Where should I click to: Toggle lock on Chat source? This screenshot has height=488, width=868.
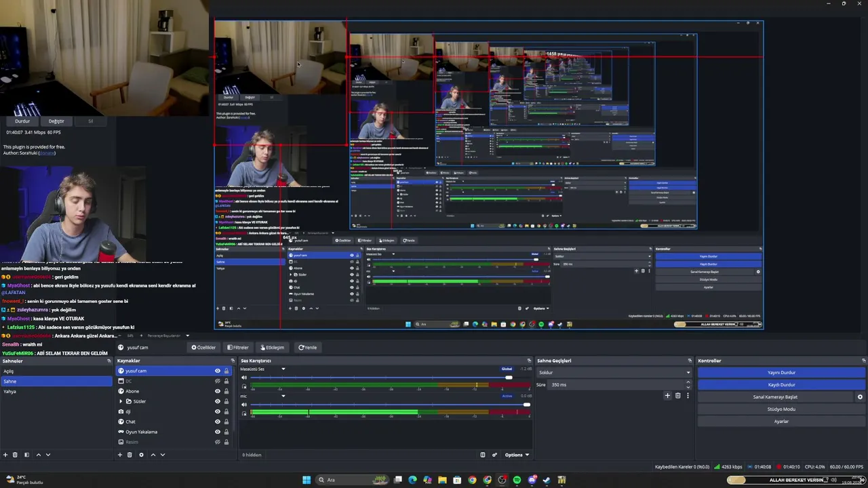226,422
